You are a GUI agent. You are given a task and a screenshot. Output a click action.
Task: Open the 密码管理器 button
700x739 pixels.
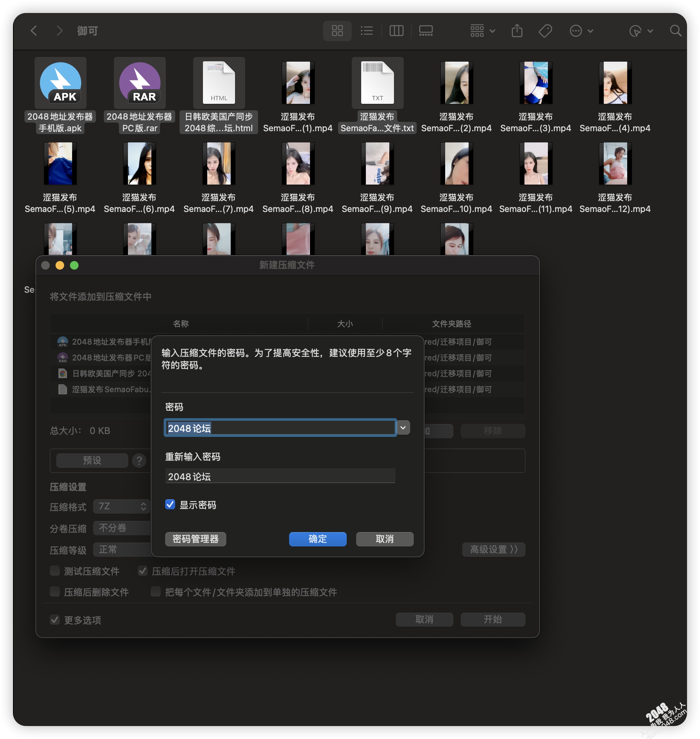(x=195, y=539)
